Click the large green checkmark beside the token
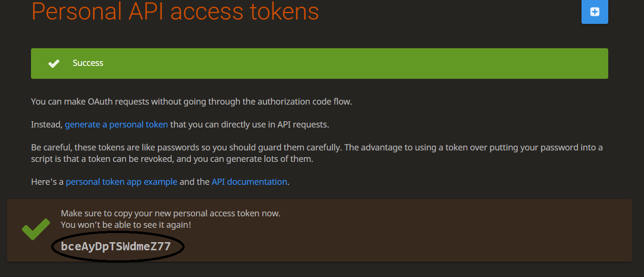Screen dimensions: 644x277 (x=36, y=229)
